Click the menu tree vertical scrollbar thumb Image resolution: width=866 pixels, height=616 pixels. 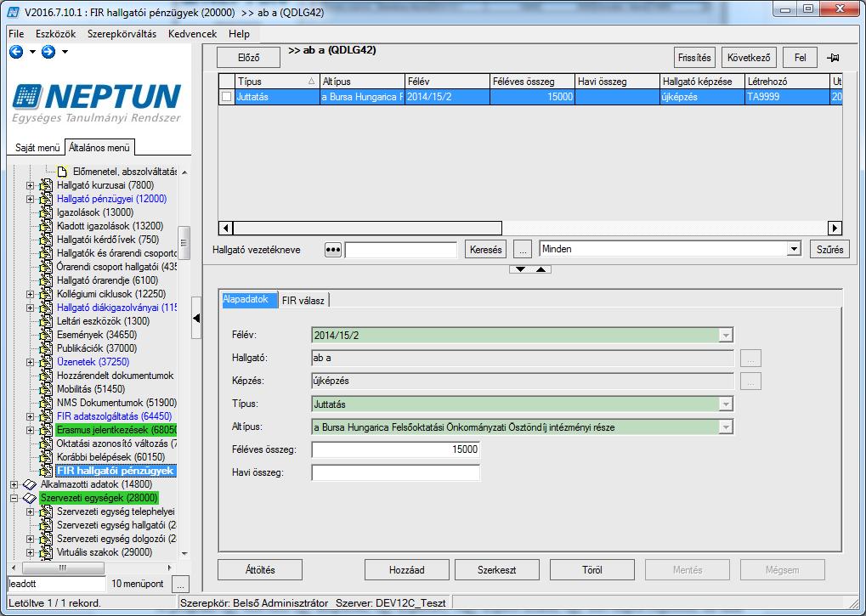tap(184, 242)
